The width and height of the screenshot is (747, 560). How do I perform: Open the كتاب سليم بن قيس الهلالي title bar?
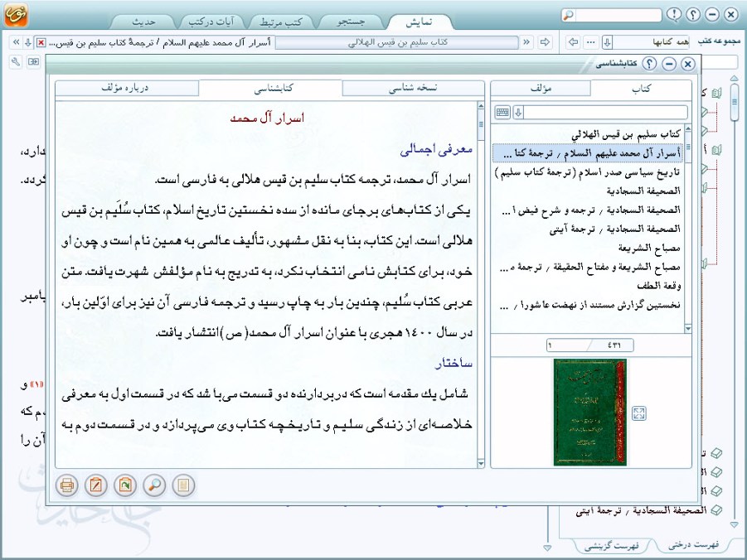click(x=397, y=42)
